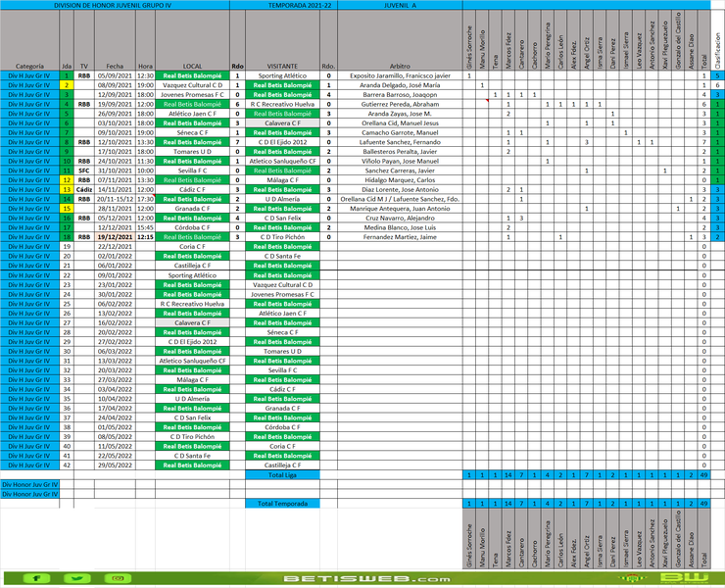This screenshot has height=588, width=725.
Task: Select the Jovenes Promesas F C local cell in matchday 3
Action: [192, 94]
